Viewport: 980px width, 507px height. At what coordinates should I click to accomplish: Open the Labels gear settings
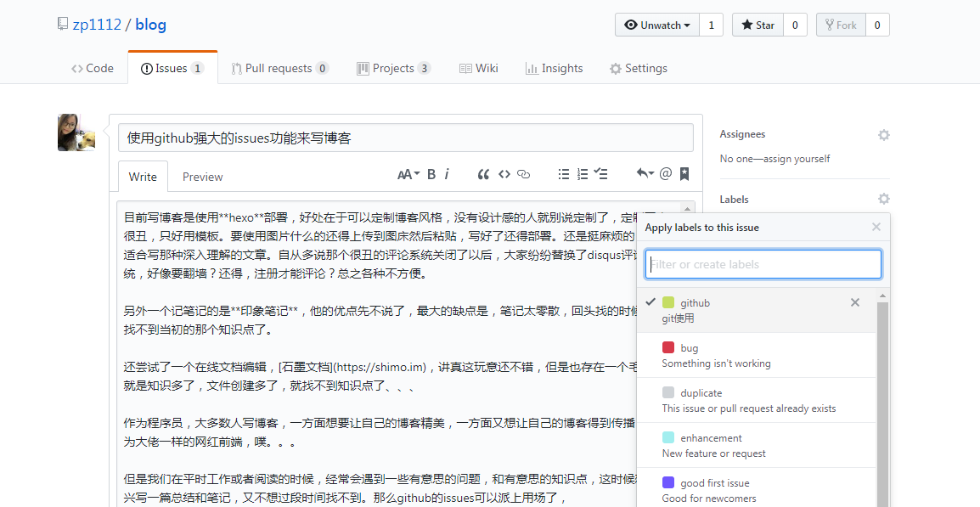884,199
